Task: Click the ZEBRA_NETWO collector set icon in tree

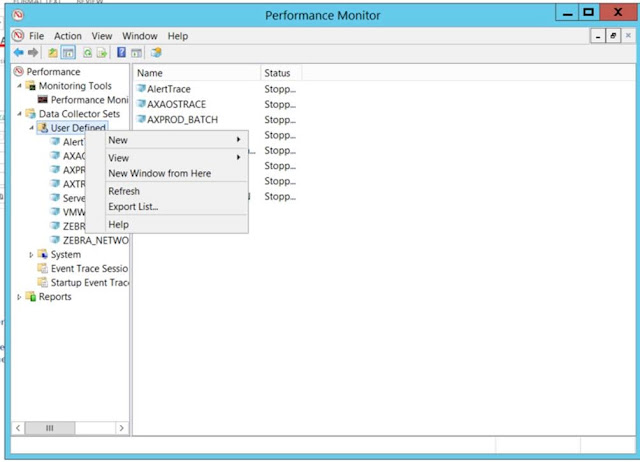Action: click(x=55, y=240)
